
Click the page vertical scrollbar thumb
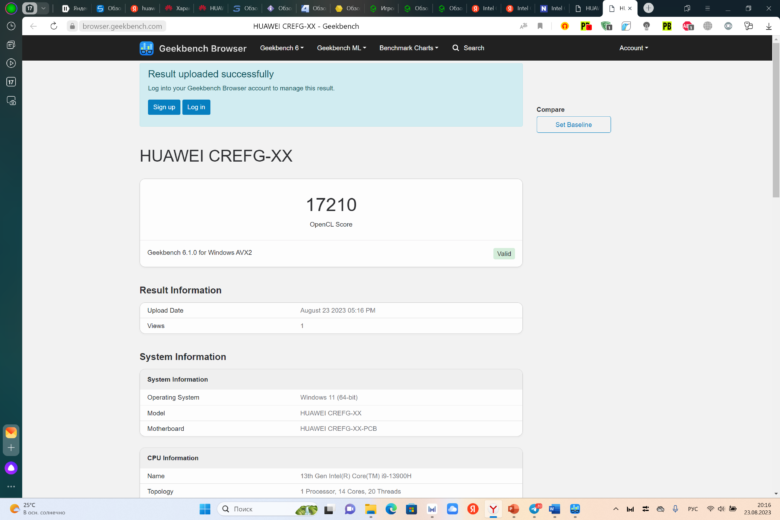click(776, 119)
